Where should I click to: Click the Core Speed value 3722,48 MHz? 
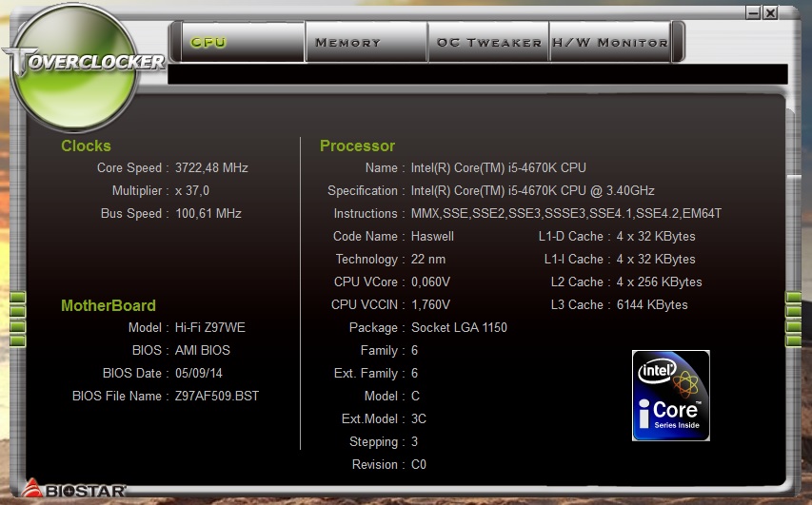pyautogui.click(x=211, y=168)
